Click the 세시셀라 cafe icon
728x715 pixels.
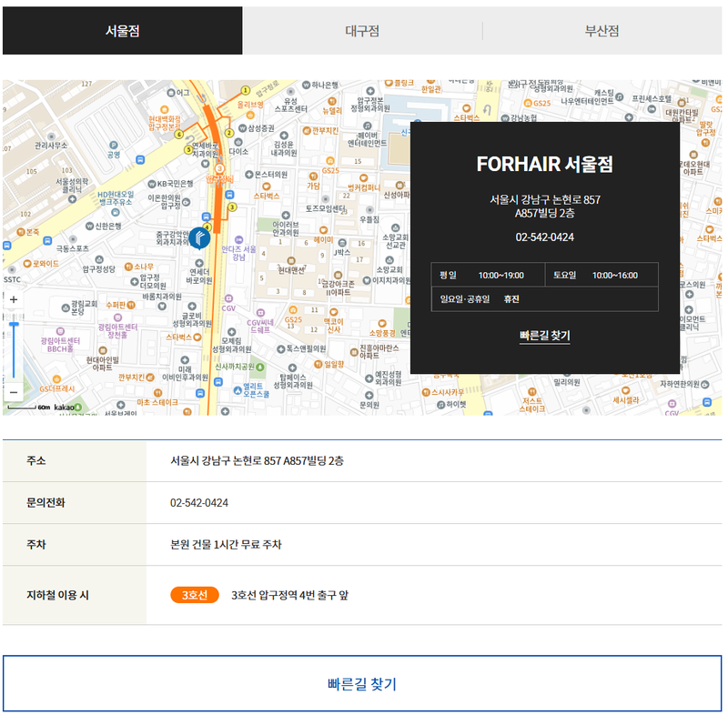coord(625,390)
